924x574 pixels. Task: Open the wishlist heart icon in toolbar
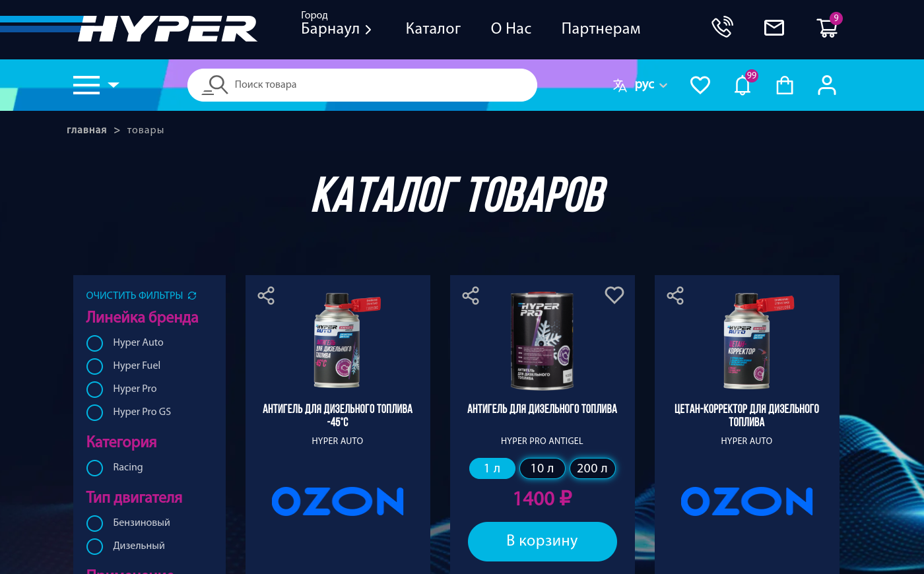click(x=700, y=85)
